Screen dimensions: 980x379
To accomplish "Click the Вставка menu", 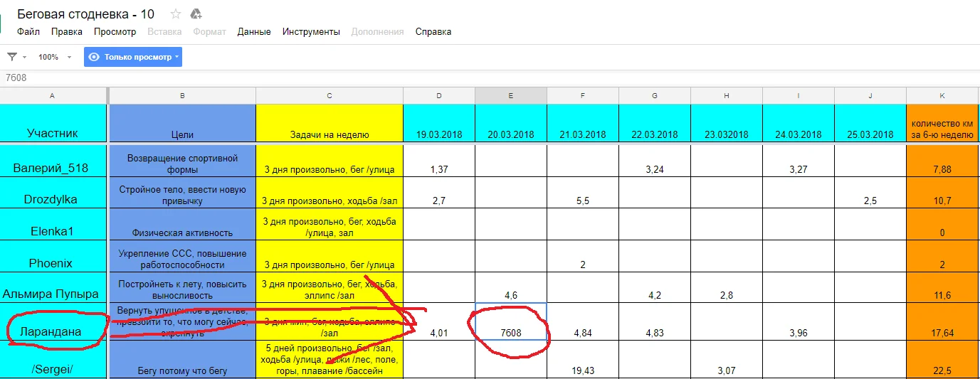I will 164,32.
